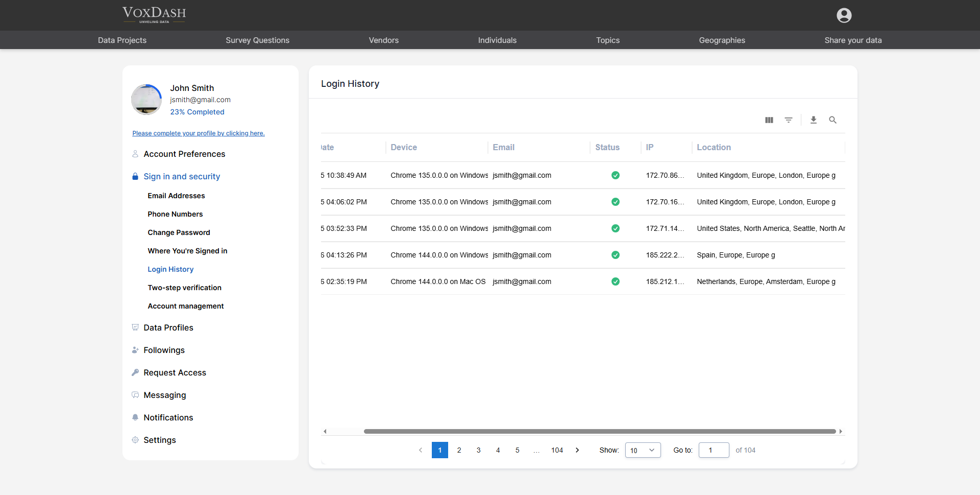Viewport: 980px width, 495px height.
Task: Open Two-step verification in the sidebar
Action: 184,288
